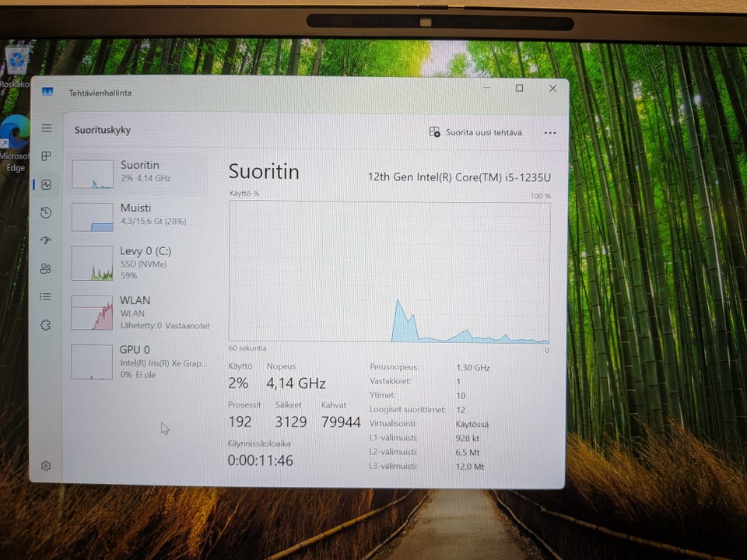
Task: Open the Users page icon
Action: pos(46,268)
